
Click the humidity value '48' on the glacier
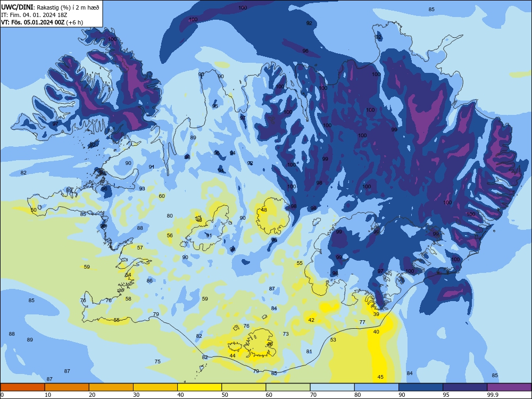tap(264, 210)
